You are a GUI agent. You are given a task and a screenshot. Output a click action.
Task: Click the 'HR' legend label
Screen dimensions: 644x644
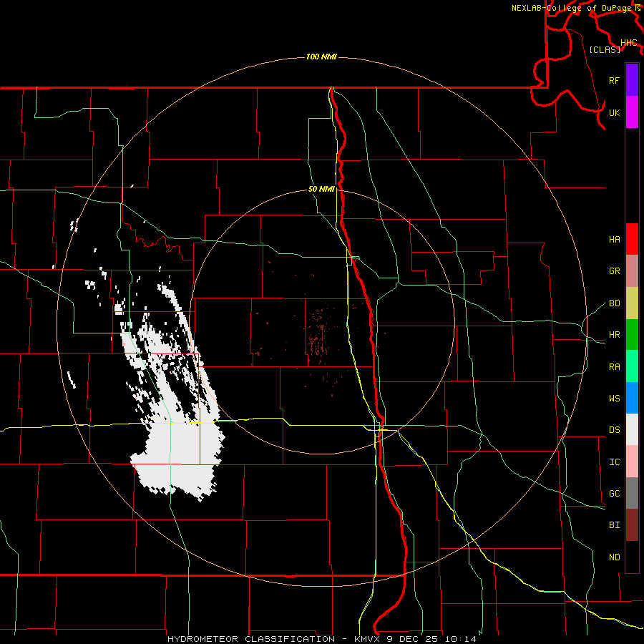614,335
